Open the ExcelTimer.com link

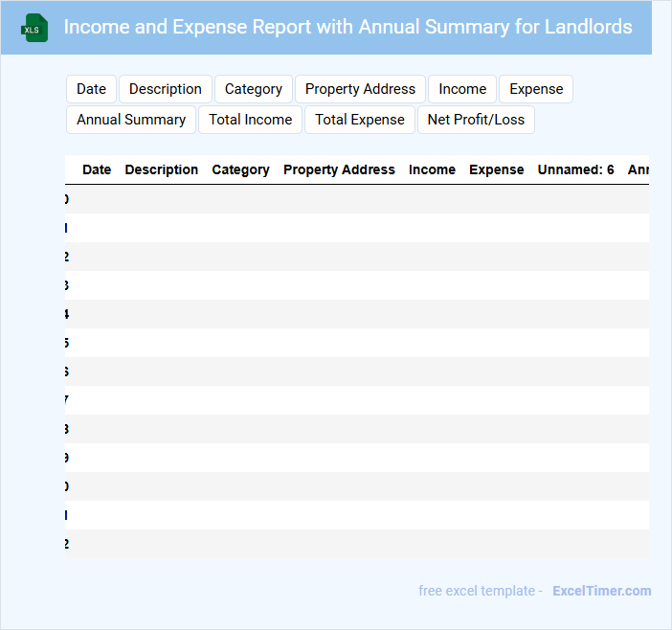(601, 591)
